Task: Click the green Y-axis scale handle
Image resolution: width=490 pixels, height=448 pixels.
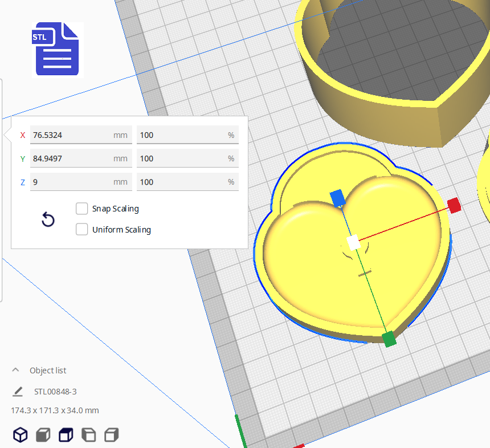Action: point(389,339)
